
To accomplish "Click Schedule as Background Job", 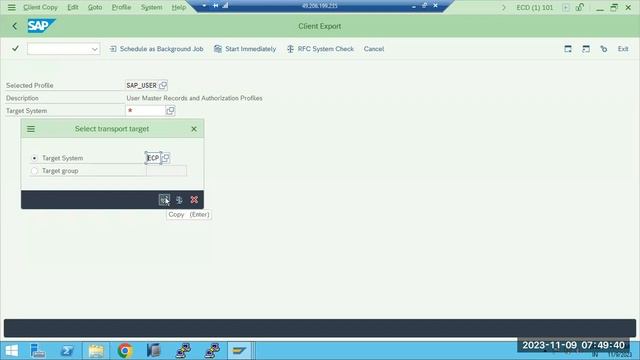I will 157,49.
